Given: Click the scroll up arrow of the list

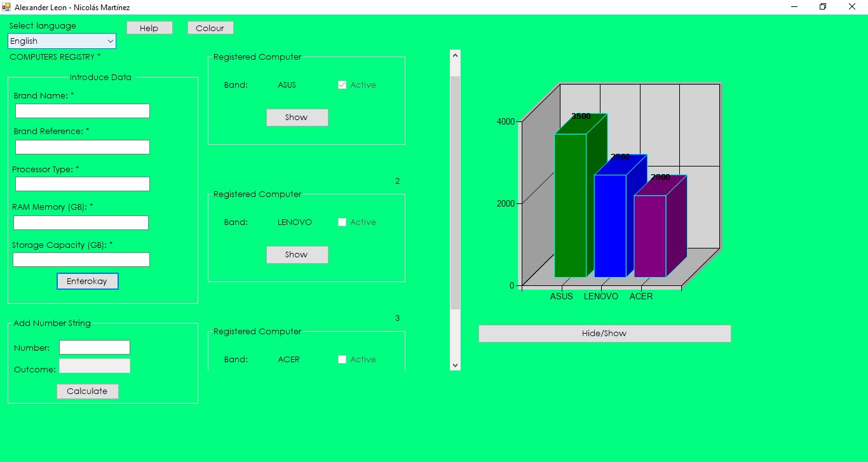Looking at the screenshot, I should (x=455, y=55).
